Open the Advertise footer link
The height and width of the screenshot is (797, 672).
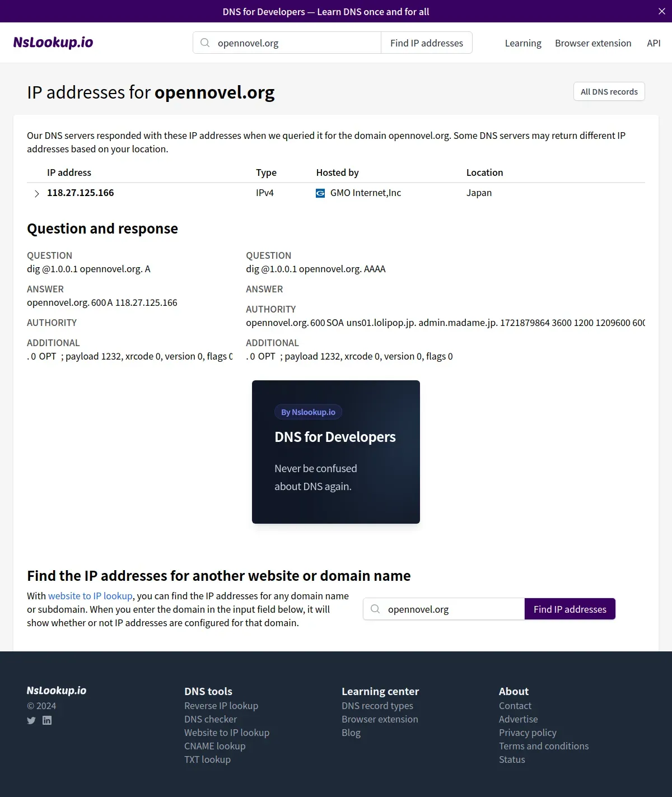[519, 719]
